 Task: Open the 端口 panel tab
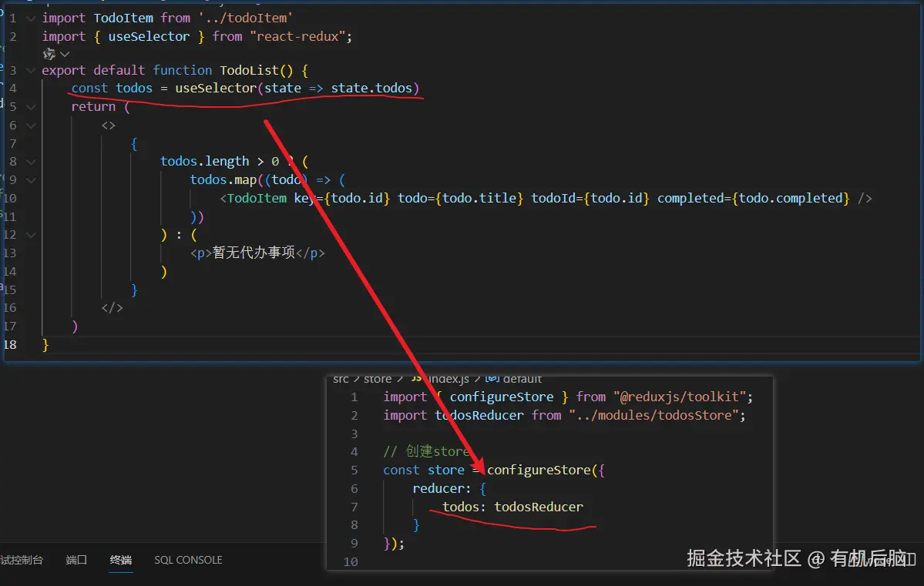pos(76,560)
